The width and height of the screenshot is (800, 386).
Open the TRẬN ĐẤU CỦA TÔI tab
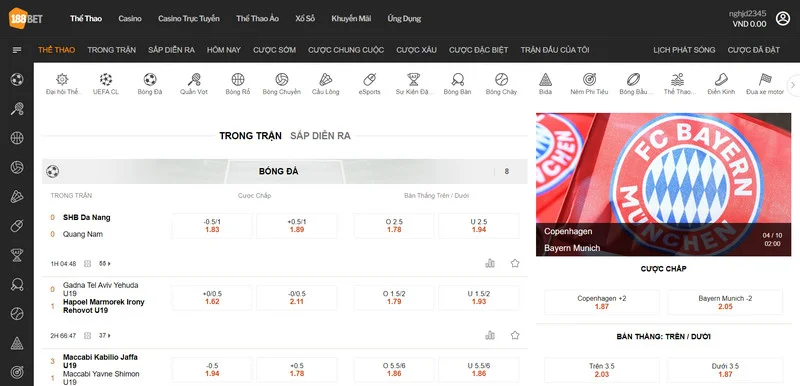coord(555,50)
